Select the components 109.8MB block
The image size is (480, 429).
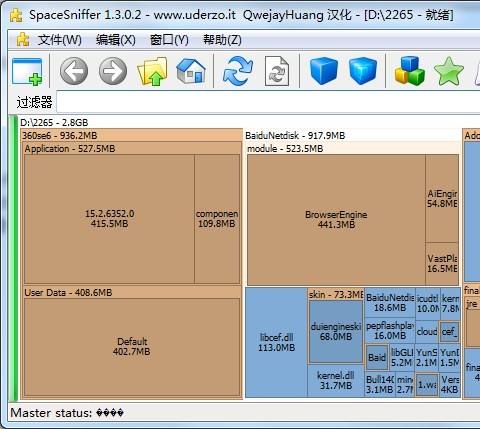tap(217, 219)
